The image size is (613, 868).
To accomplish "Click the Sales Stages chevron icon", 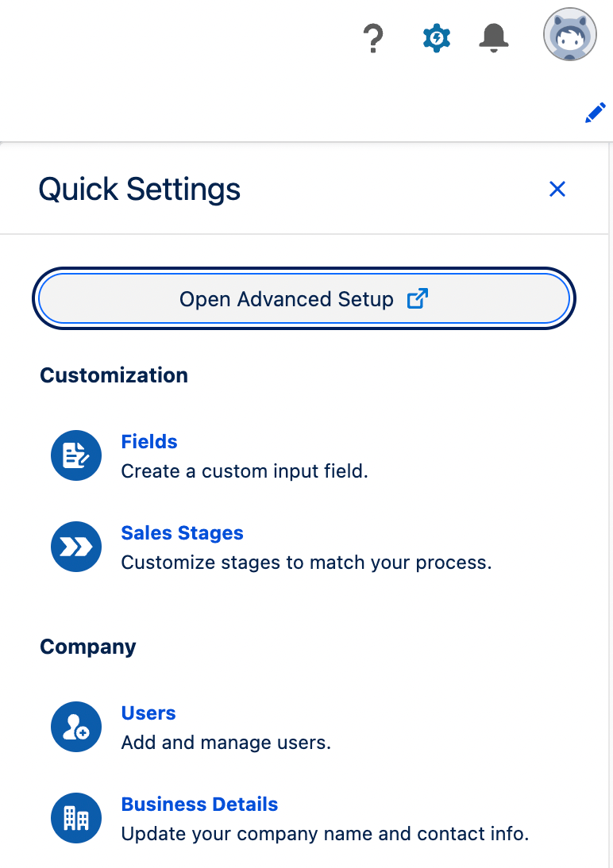I will (x=76, y=547).
